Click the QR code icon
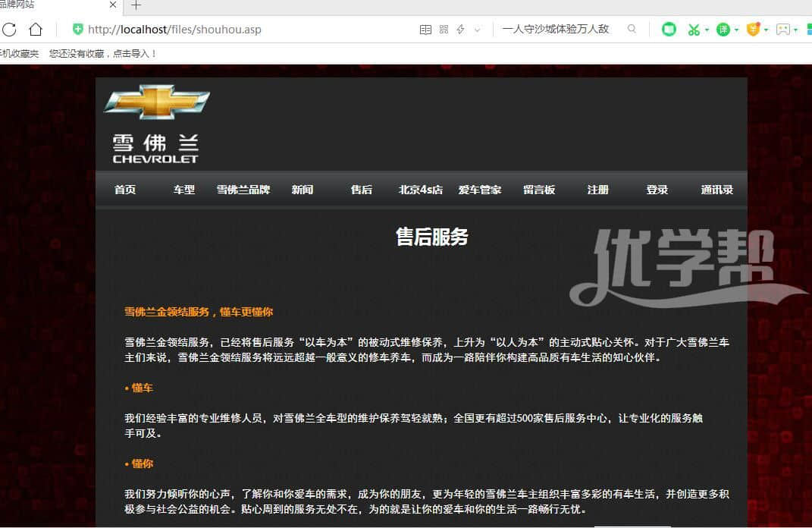Screen dimensions: 812x528 pos(444,30)
